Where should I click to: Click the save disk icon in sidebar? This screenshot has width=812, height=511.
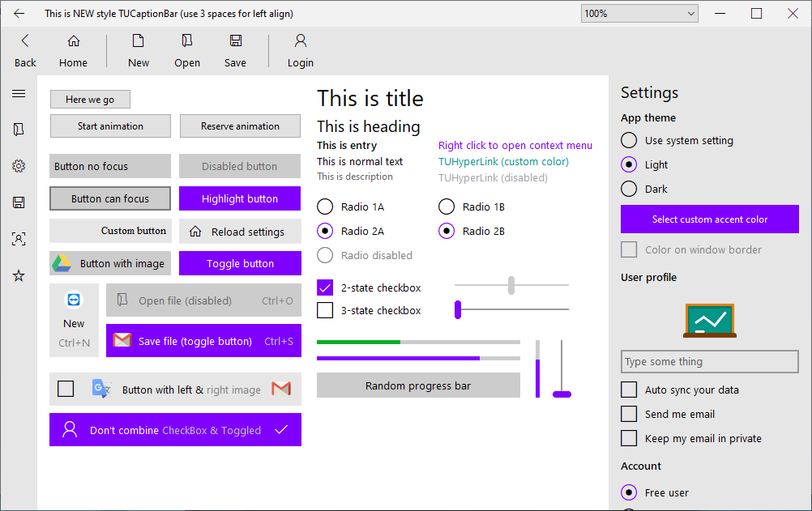pos(19,202)
